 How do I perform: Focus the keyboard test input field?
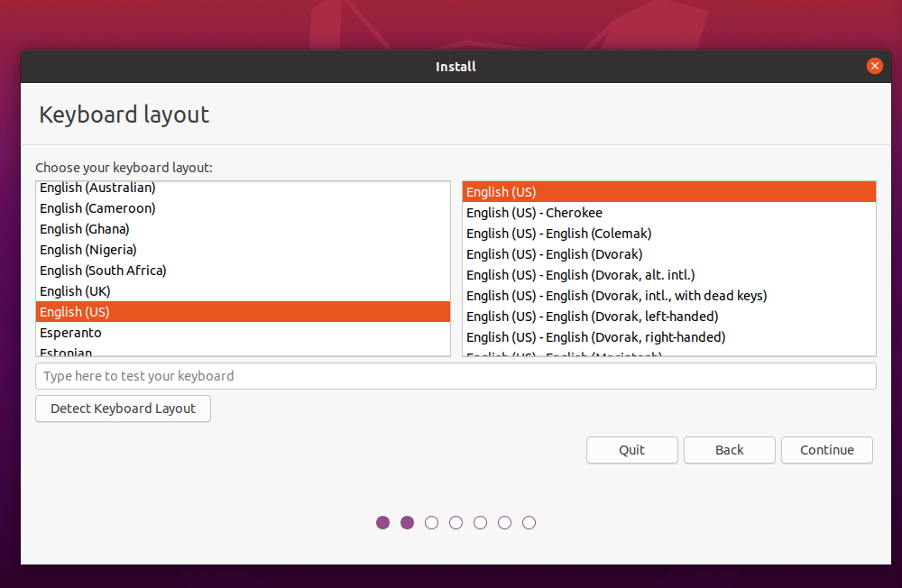pyautogui.click(x=456, y=376)
